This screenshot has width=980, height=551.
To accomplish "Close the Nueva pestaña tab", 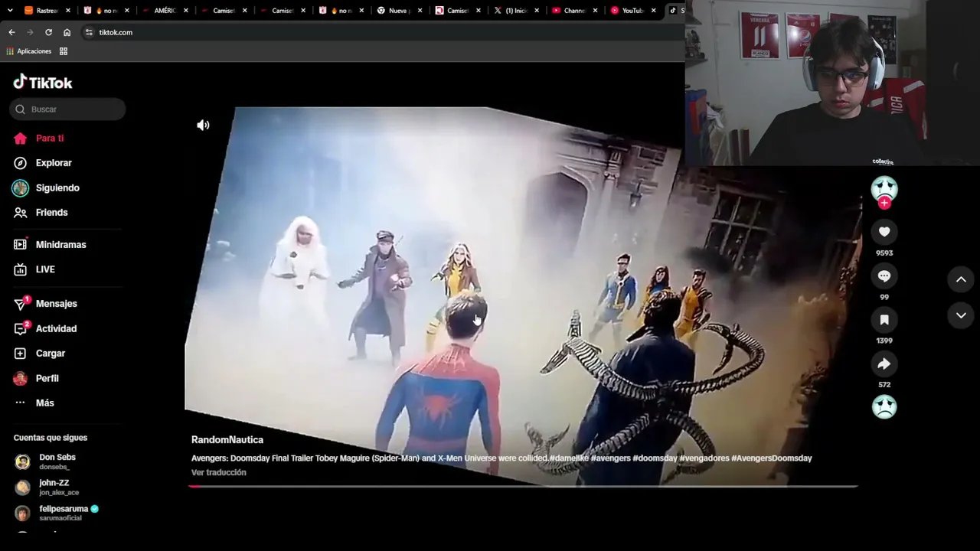I will [420, 11].
